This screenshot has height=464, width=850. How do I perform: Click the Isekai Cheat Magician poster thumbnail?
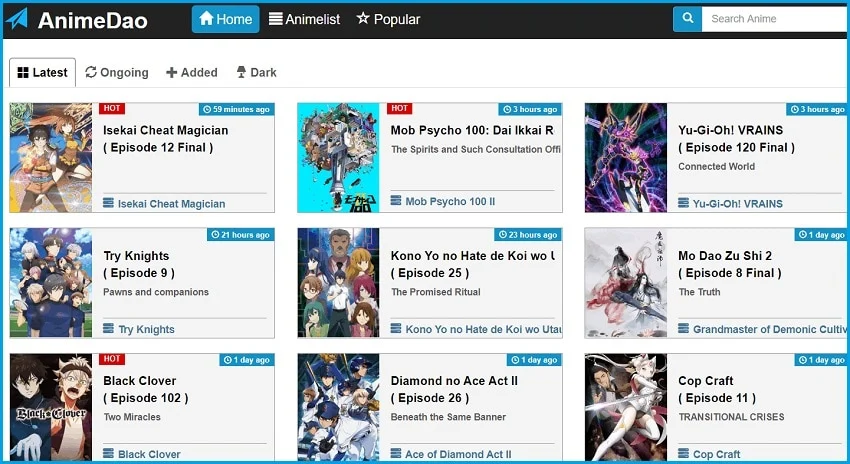click(x=51, y=158)
